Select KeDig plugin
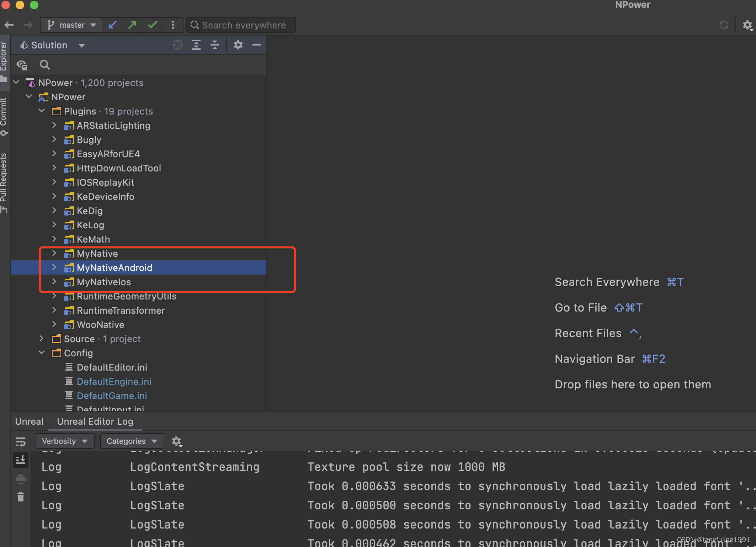This screenshot has height=547, width=756. tap(90, 211)
